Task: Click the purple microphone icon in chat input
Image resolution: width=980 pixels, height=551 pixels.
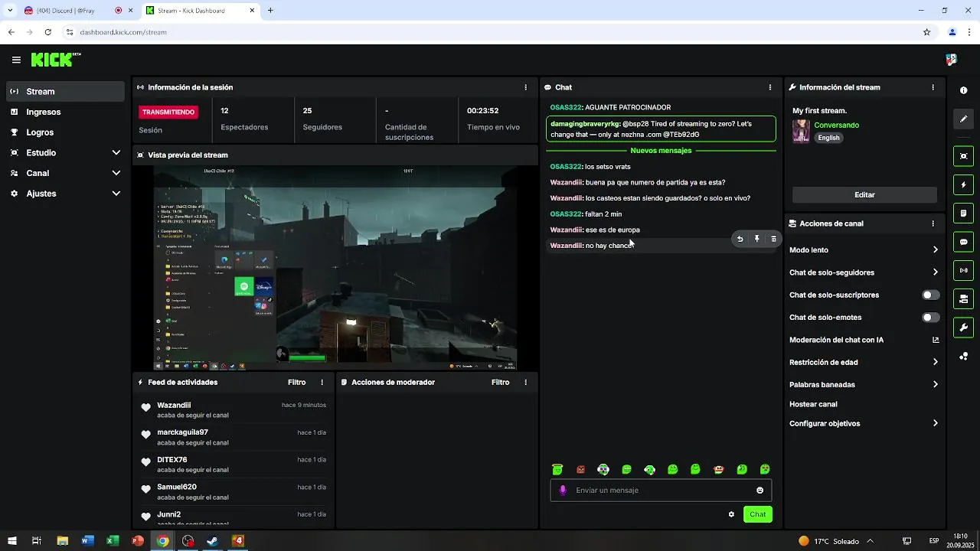Action: (x=563, y=491)
